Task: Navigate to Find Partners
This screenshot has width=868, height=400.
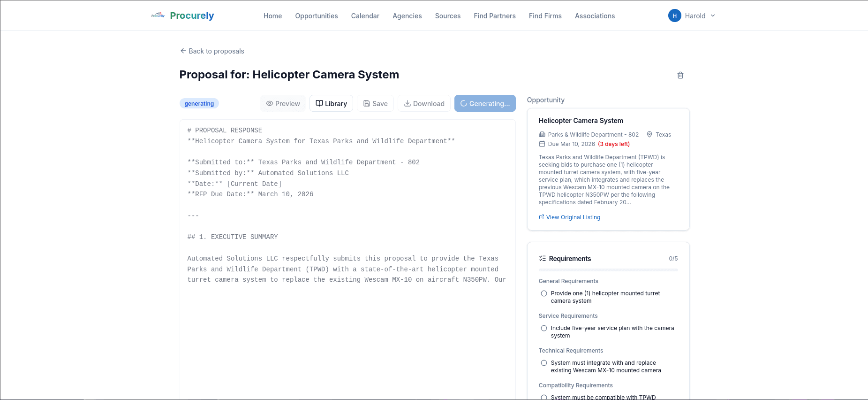Action: tap(494, 16)
